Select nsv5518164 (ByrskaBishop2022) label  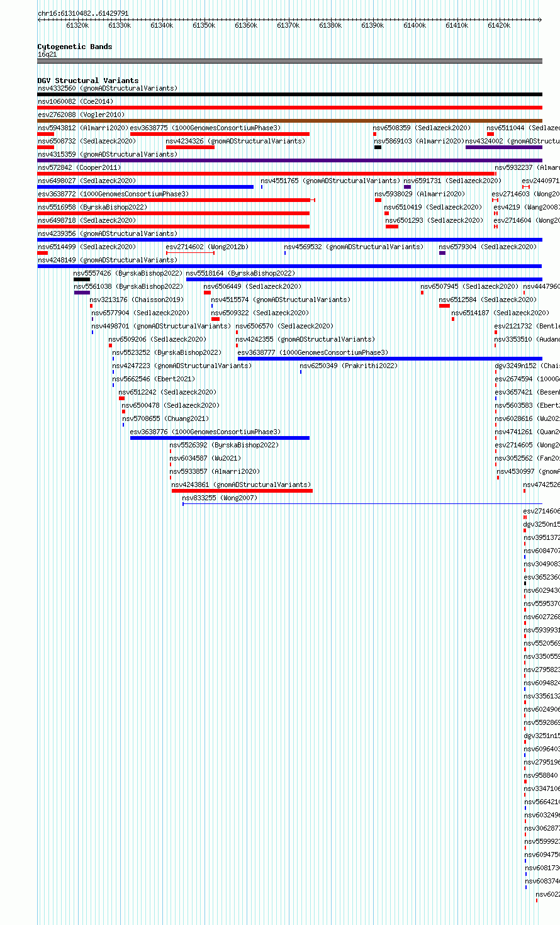[240, 273]
